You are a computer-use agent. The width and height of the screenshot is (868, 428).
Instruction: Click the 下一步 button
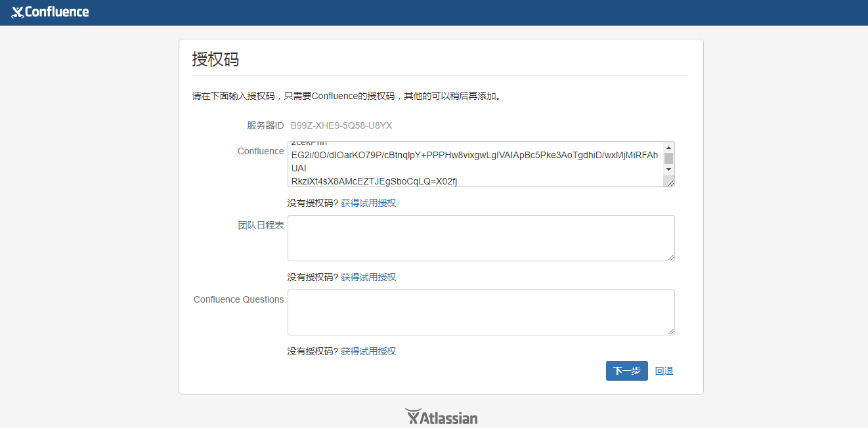pos(626,371)
